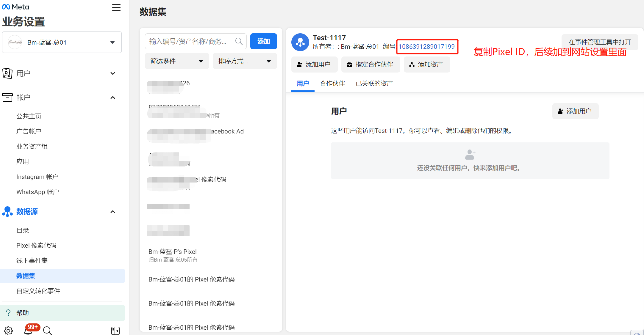Focus the 输入编号/资产名称 search field
This screenshot has height=335, width=644.
coord(196,41)
